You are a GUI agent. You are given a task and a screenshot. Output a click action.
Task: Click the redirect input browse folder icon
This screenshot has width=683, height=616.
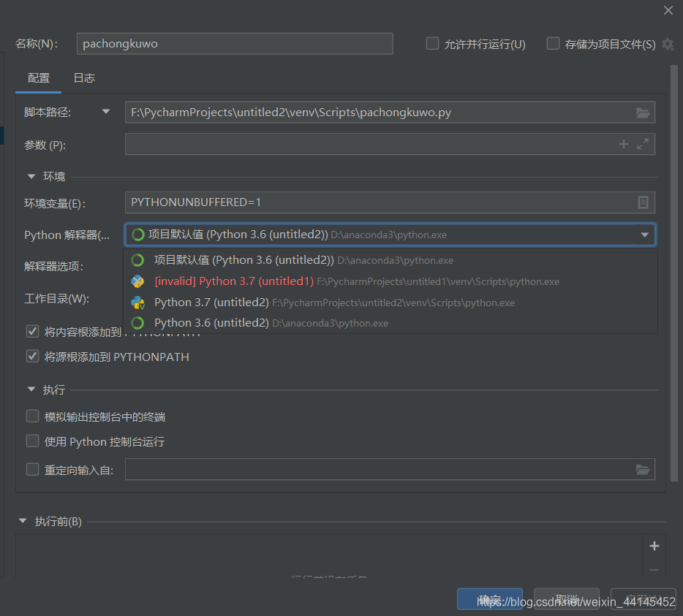[x=642, y=470]
